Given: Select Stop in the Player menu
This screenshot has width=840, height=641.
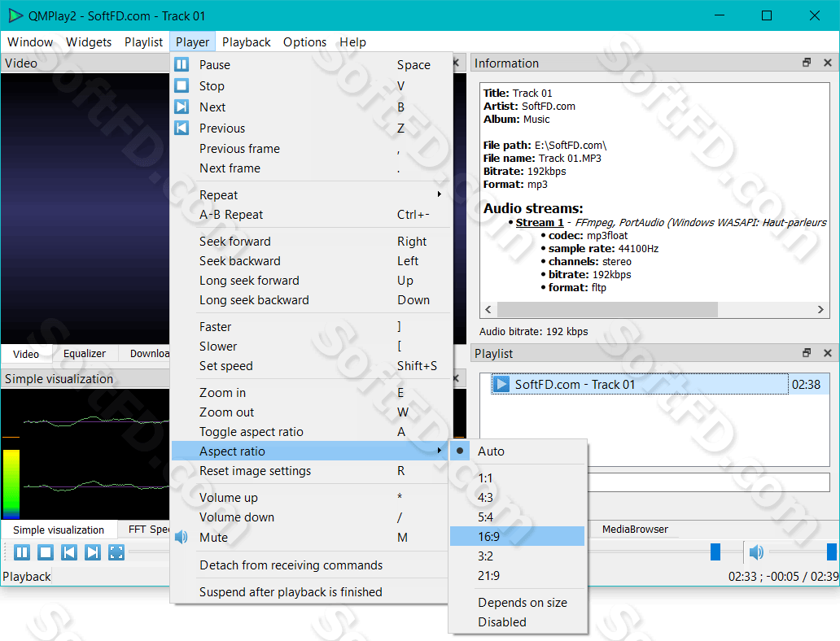Looking at the screenshot, I should pos(312,85).
